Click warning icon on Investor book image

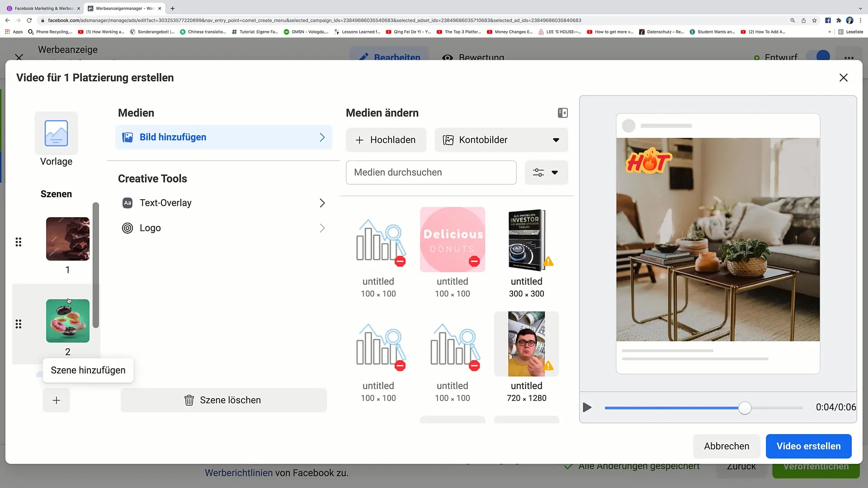click(x=548, y=261)
